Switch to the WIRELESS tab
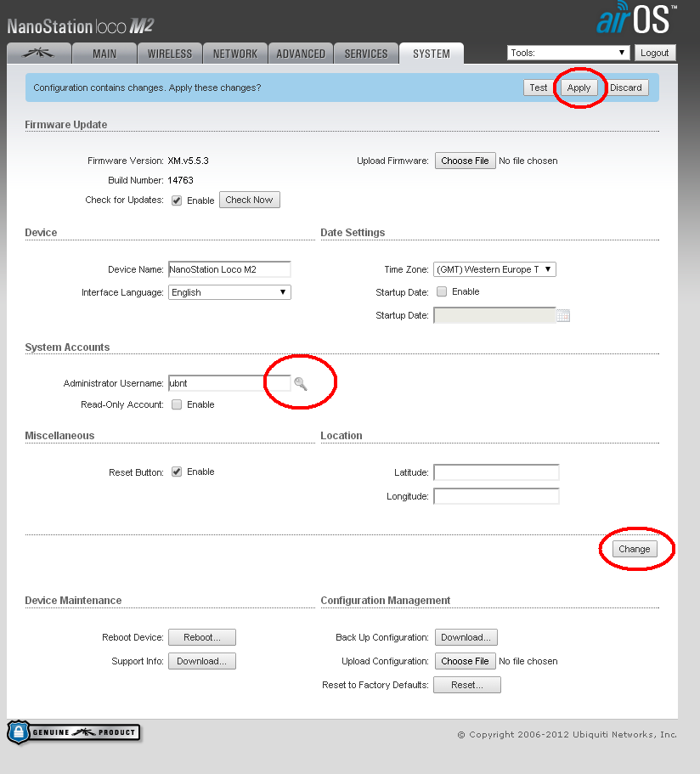Image resolution: width=700 pixels, height=774 pixels. tap(170, 54)
